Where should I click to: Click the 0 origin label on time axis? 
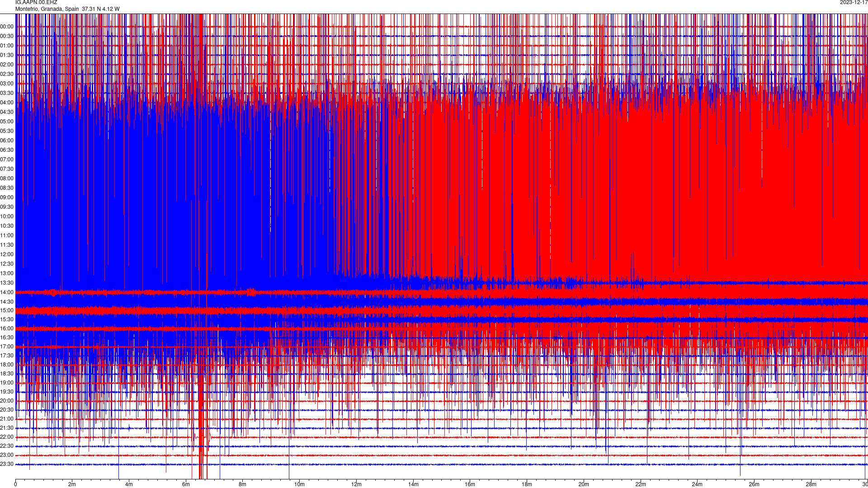[x=15, y=484]
